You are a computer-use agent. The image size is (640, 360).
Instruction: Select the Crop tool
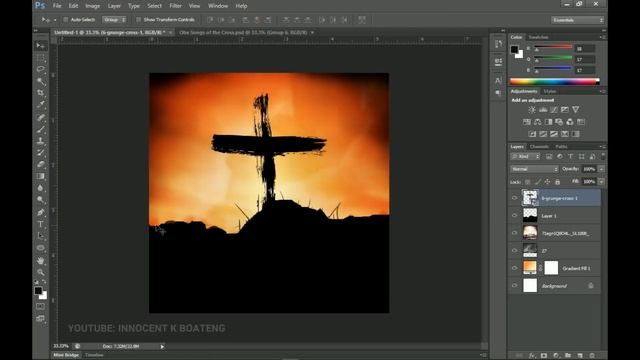(x=40, y=93)
